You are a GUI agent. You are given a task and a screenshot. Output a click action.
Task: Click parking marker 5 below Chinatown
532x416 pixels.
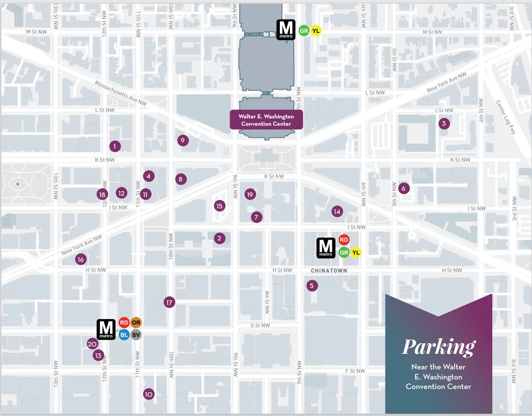(311, 286)
